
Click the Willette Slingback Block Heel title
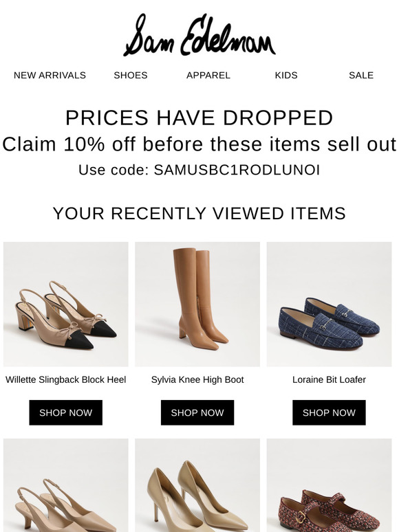pyautogui.click(x=65, y=379)
